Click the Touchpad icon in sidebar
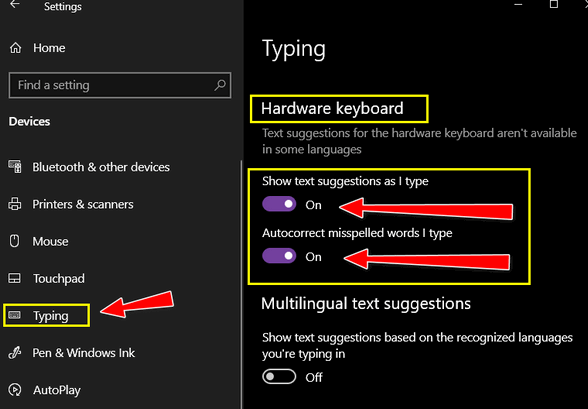This screenshot has height=409, width=588. click(x=15, y=278)
